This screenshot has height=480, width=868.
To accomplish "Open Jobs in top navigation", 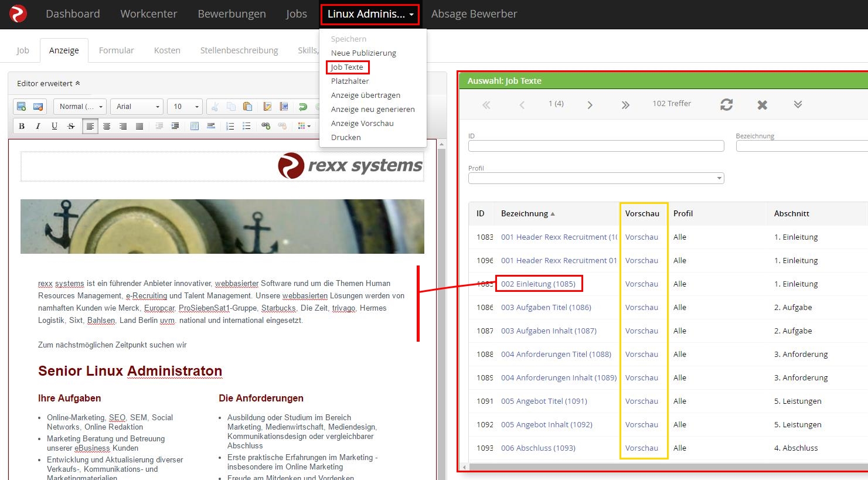I will pyautogui.click(x=297, y=13).
